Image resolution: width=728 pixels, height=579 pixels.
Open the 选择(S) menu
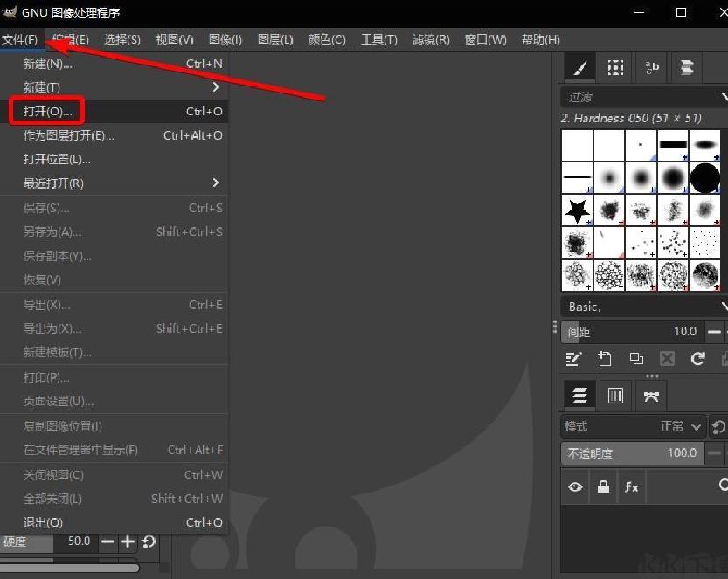(122, 39)
